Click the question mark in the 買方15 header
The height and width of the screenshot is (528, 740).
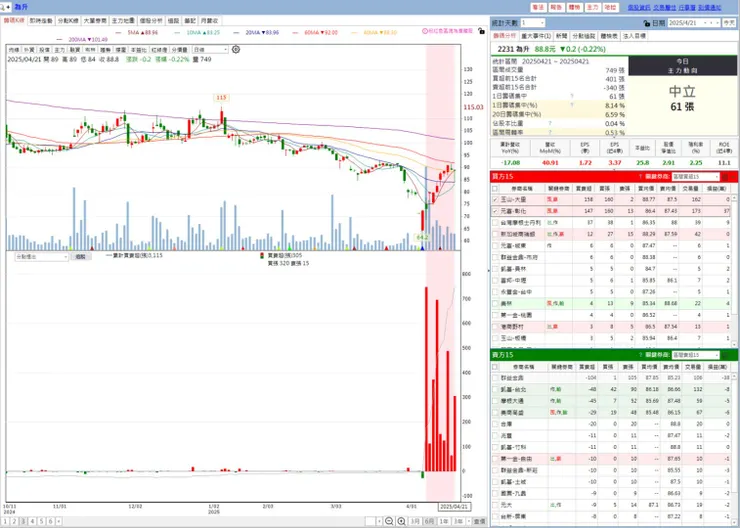coord(640,177)
